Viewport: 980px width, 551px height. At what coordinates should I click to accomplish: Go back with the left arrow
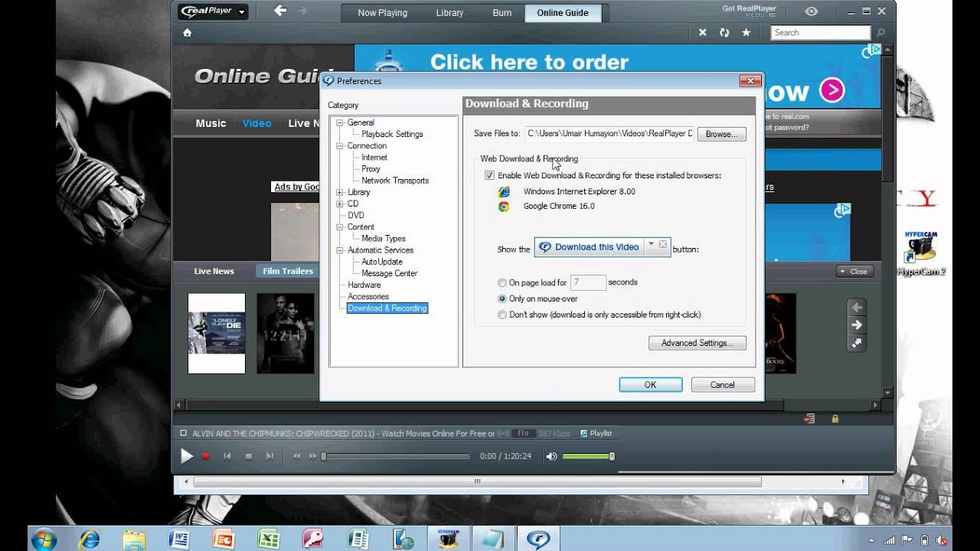tap(279, 11)
